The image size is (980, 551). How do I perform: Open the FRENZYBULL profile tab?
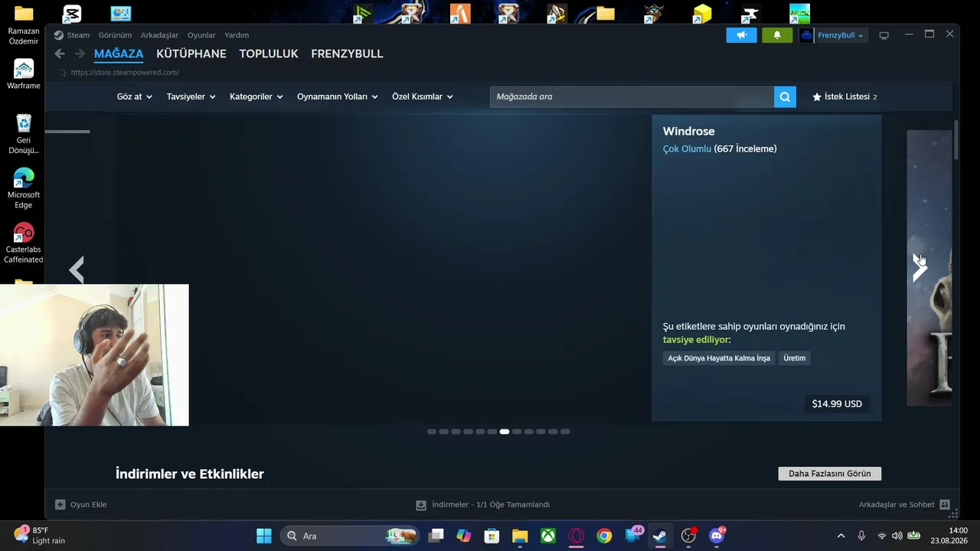tap(347, 54)
